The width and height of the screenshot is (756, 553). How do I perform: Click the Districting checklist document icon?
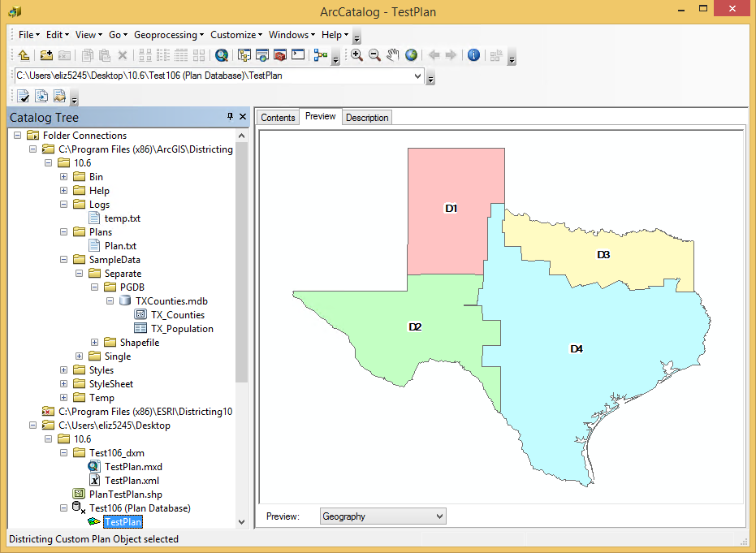pyautogui.click(x=23, y=96)
